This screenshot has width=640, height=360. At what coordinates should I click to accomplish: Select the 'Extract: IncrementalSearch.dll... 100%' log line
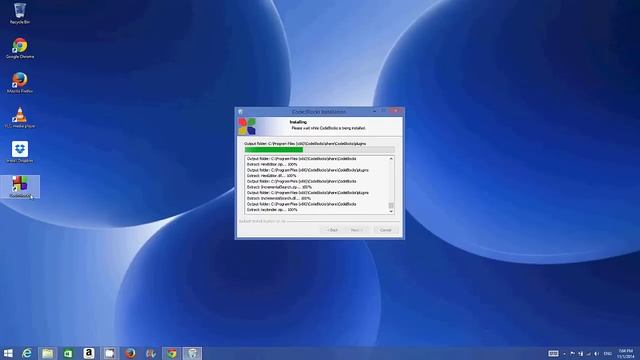coord(279,198)
